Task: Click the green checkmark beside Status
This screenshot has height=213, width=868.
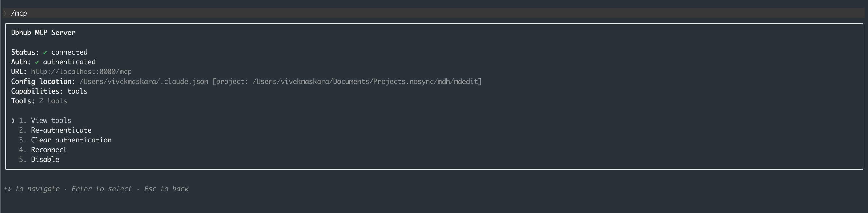Action: coord(45,52)
